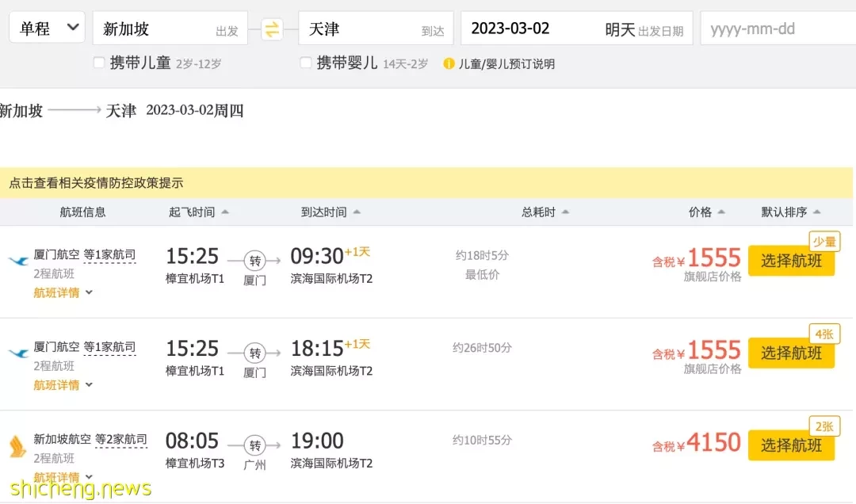Click the 4张 remaining tickets badge
The width and height of the screenshot is (856, 504).
point(824,334)
